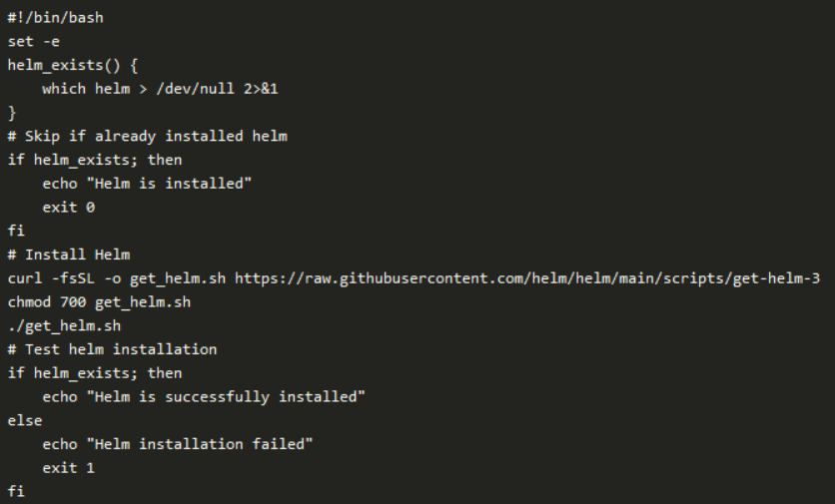Click the Install Helm comment line
The height and width of the screenshot is (504, 835).
tap(69, 254)
